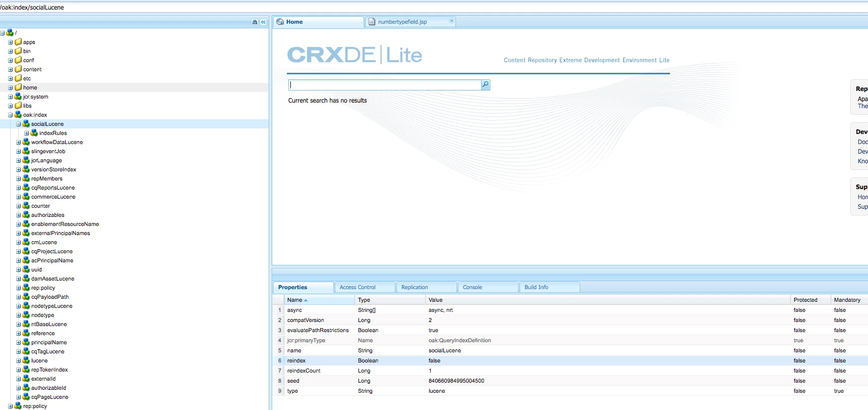
Task: Click the slingeventJob node icon
Action: point(26,151)
